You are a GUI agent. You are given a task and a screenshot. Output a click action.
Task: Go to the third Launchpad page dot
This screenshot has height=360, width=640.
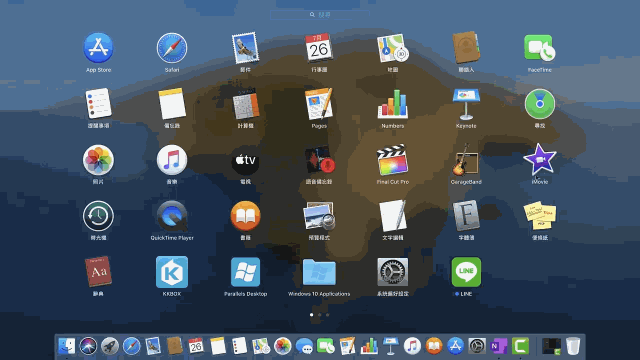[327, 315]
